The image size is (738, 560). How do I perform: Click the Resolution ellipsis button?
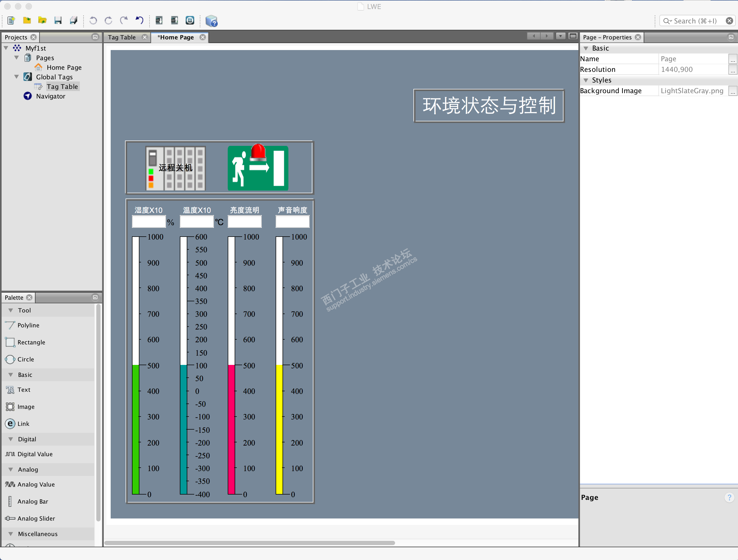coord(732,69)
